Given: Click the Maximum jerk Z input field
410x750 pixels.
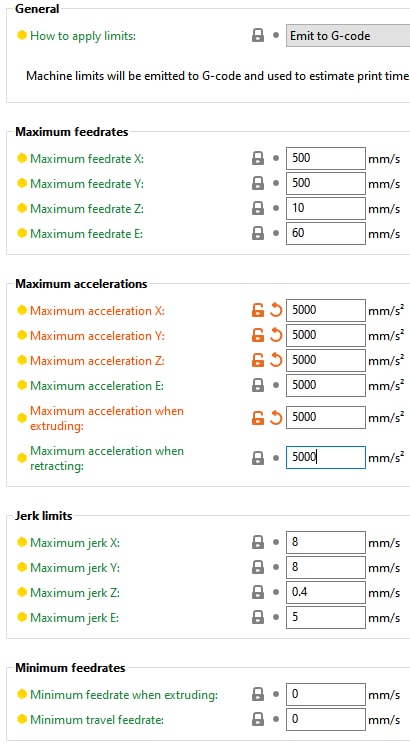Looking at the screenshot, I should point(326,592).
